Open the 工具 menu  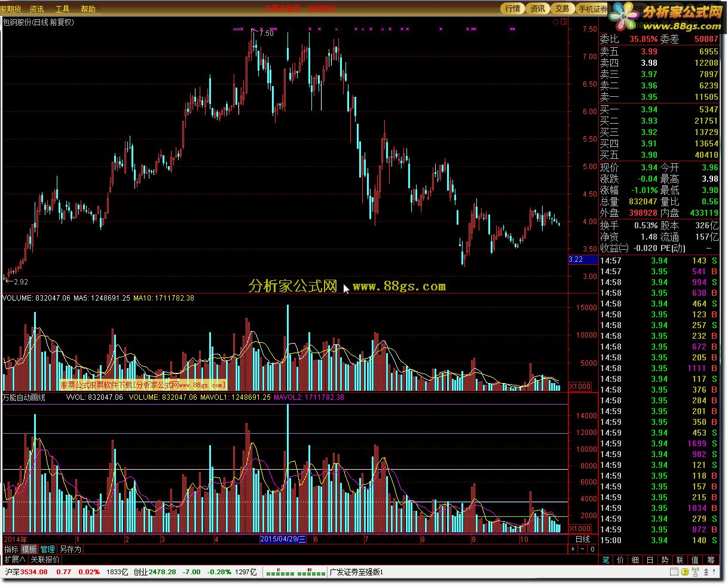click(x=62, y=9)
